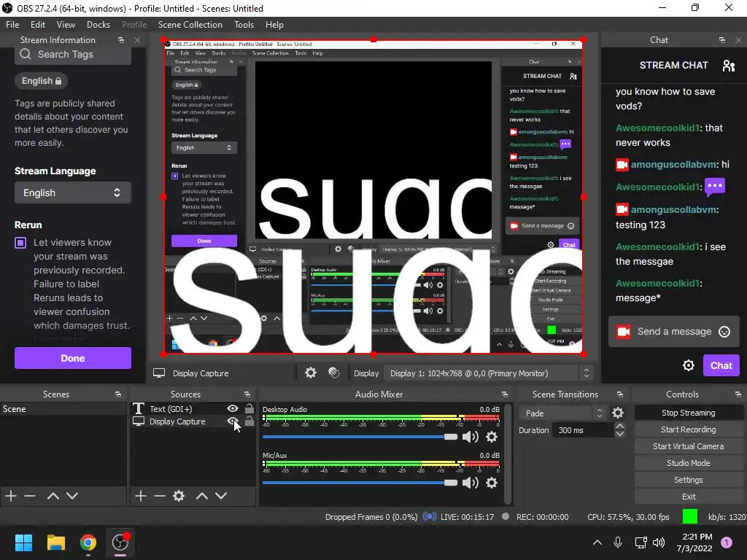
Task: Click Search Tags input field
Action: click(x=73, y=54)
